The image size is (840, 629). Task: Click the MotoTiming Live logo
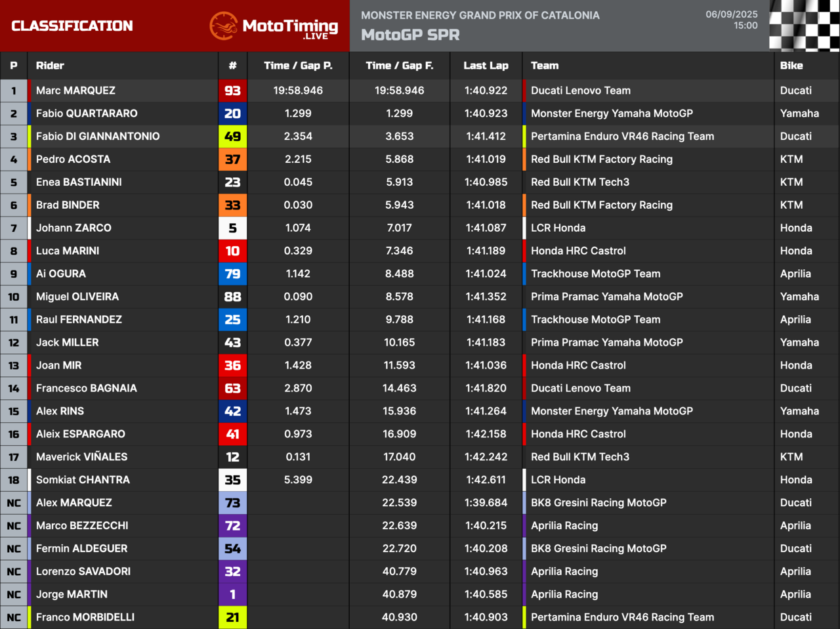(274, 26)
